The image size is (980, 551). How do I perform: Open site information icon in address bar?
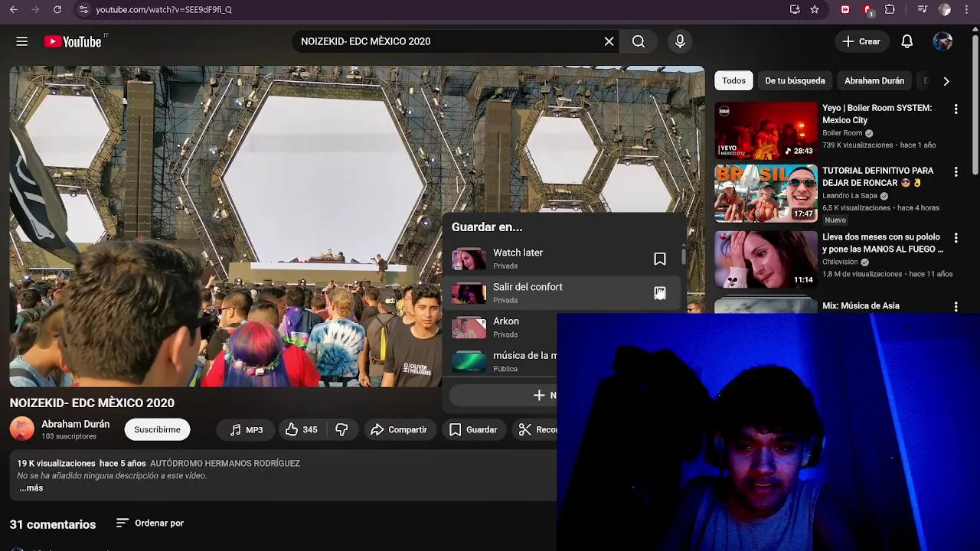(x=83, y=9)
